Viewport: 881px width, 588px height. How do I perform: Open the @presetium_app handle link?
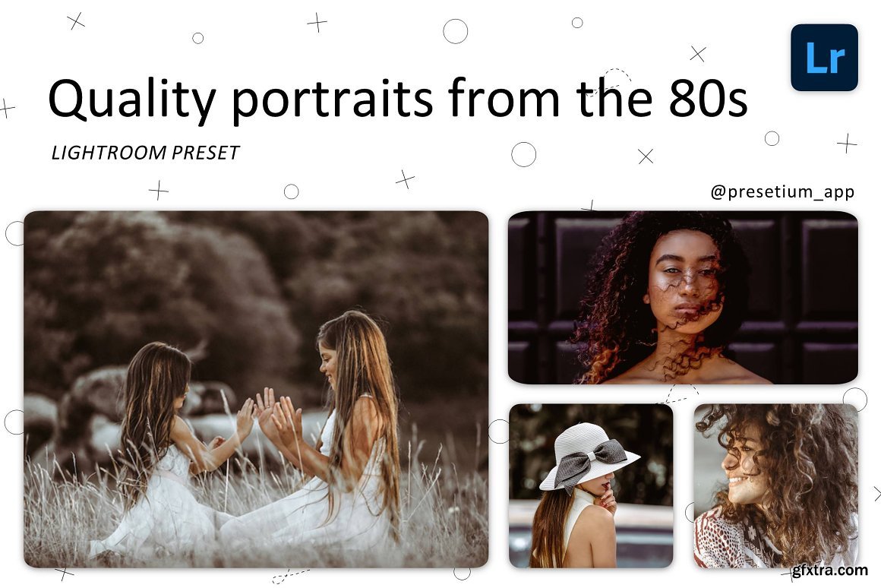click(x=782, y=191)
